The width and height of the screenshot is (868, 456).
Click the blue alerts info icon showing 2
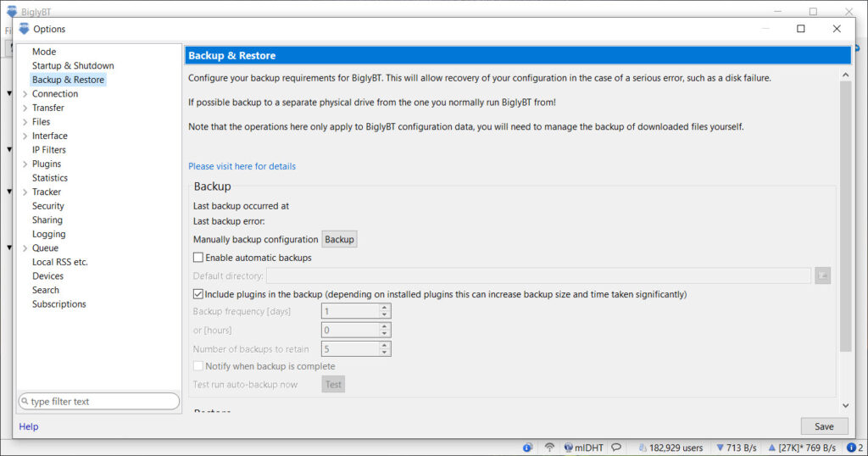(x=851, y=448)
